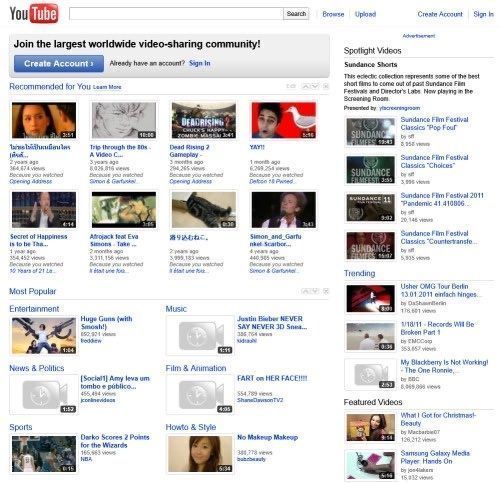Click the 'bubzbeauty' channel link

[x=251, y=459]
